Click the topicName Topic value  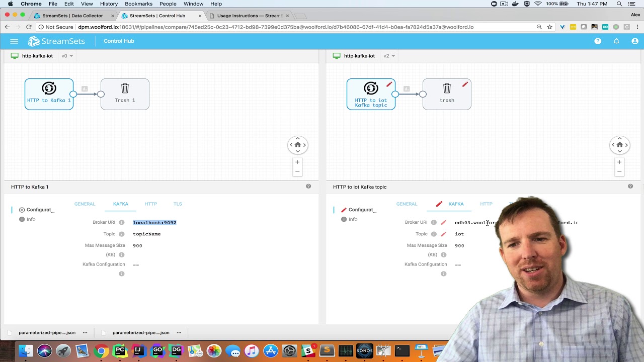point(147,234)
